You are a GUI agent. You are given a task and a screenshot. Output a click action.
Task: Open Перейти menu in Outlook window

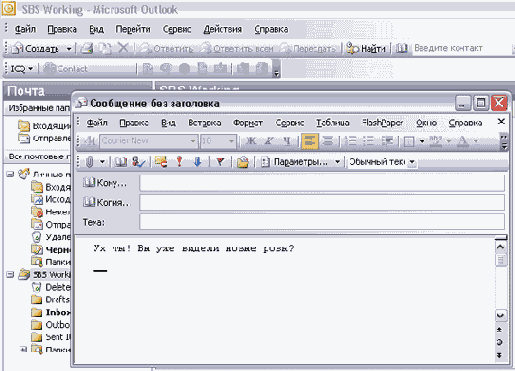133,29
